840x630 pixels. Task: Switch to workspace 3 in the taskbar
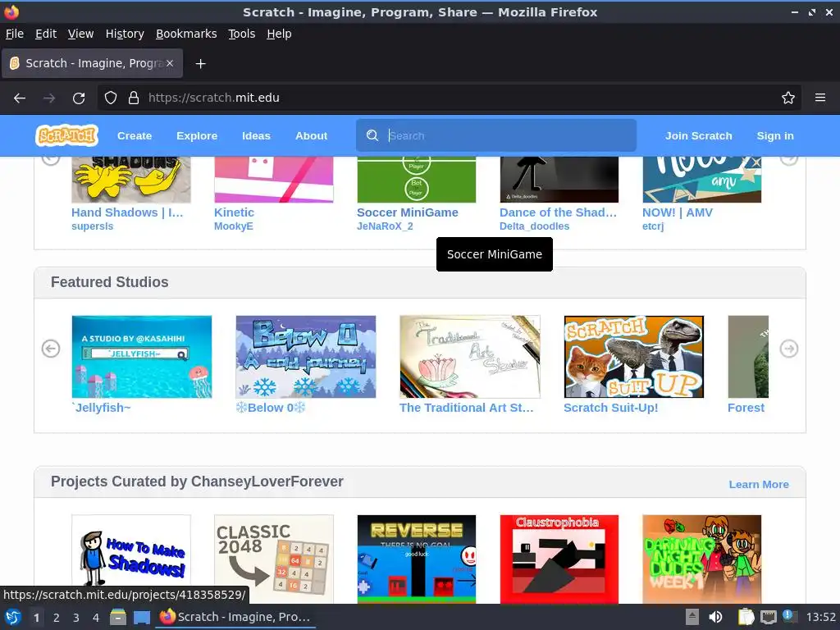click(76, 618)
